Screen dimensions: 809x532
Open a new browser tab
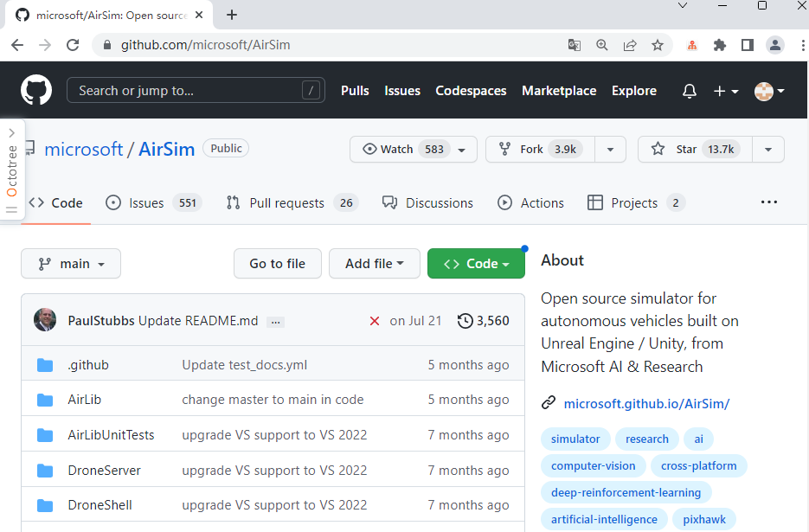(232, 15)
